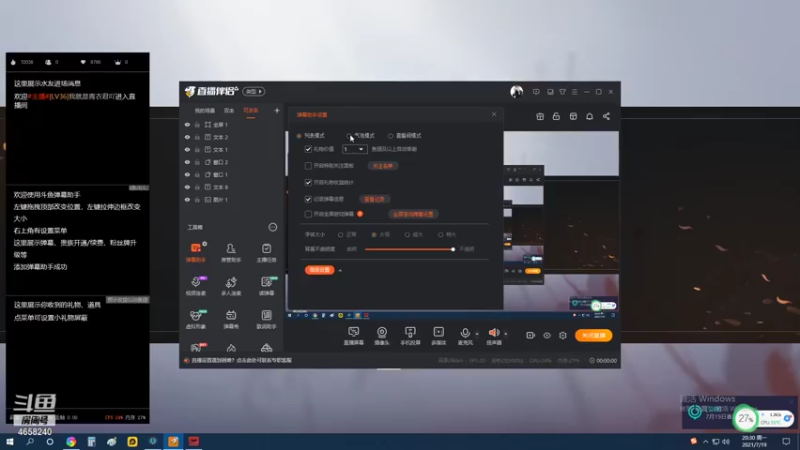800x450 pixels.
Task: Close the 弹幕助手设置 dialog
Action: pos(494,114)
